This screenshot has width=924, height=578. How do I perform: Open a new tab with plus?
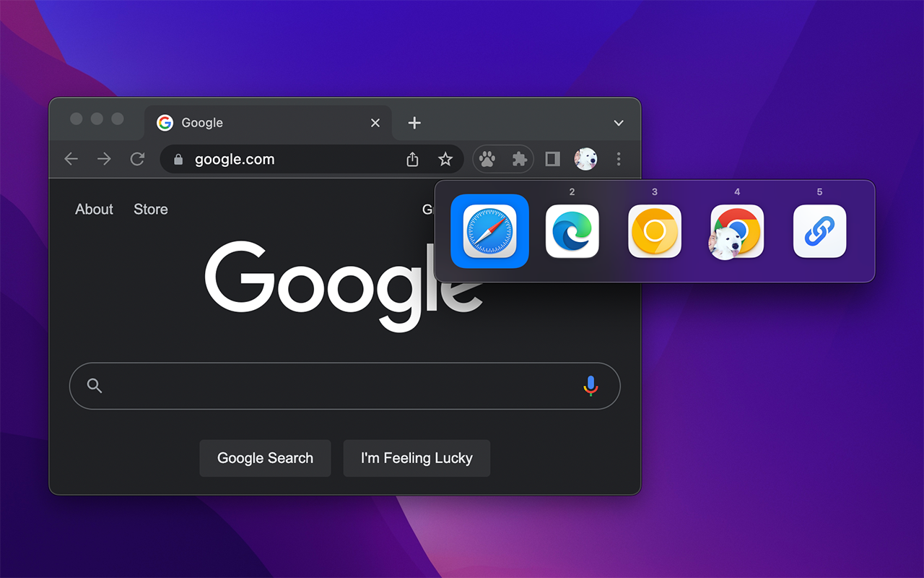pyautogui.click(x=414, y=123)
